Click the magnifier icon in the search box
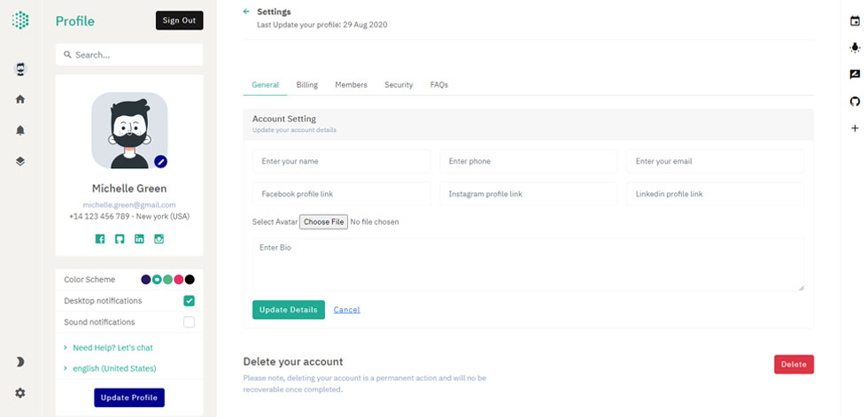 (x=68, y=55)
